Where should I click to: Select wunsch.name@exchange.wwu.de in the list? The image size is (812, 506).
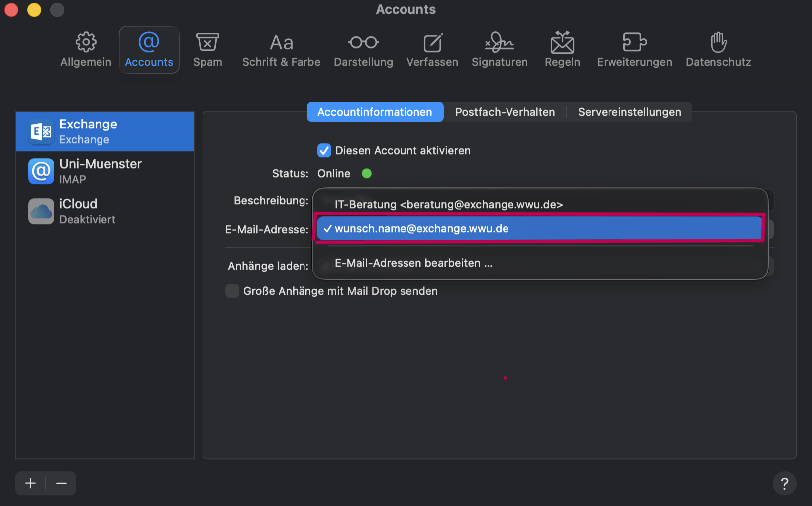point(421,229)
